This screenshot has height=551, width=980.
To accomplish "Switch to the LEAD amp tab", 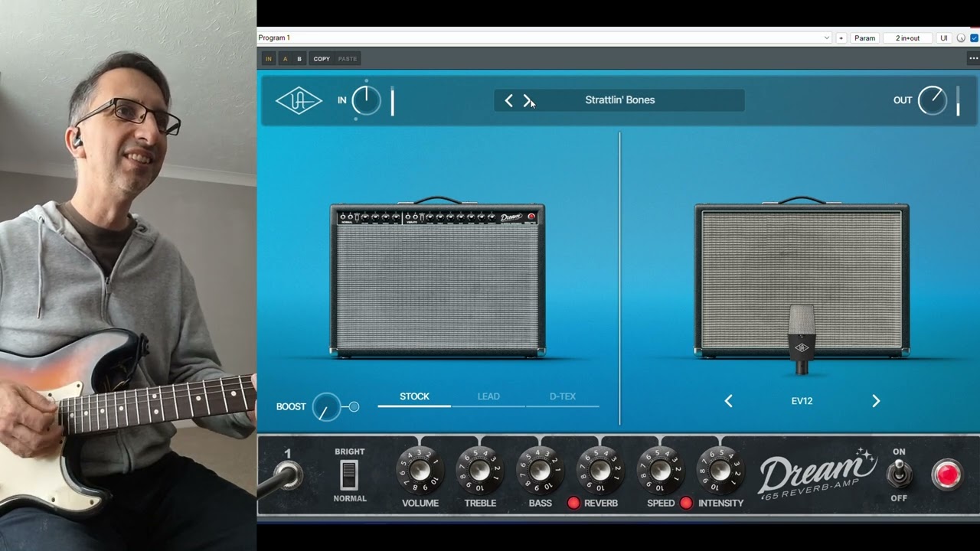I will [x=488, y=396].
